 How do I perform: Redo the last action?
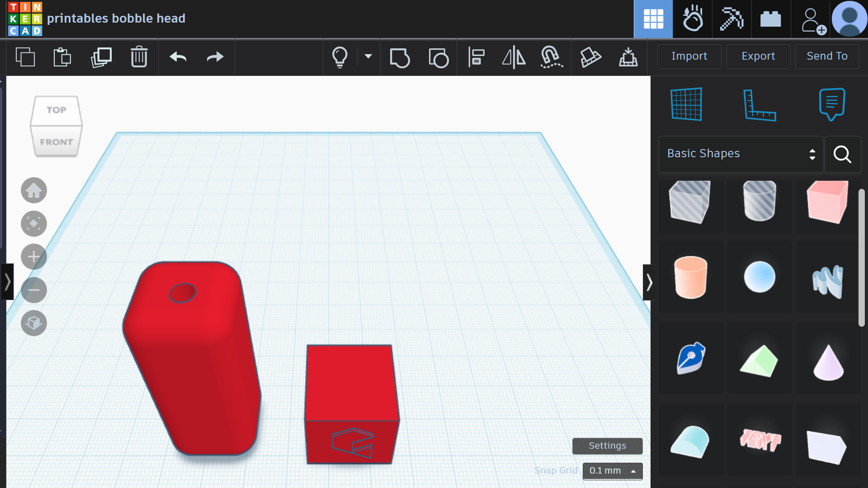click(x=215, y=57)
